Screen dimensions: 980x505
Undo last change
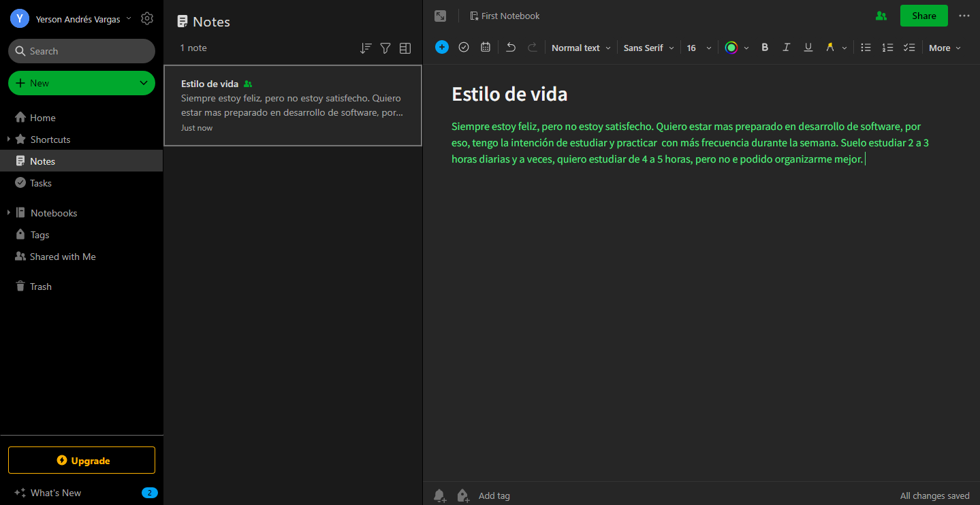click(511, 47)
